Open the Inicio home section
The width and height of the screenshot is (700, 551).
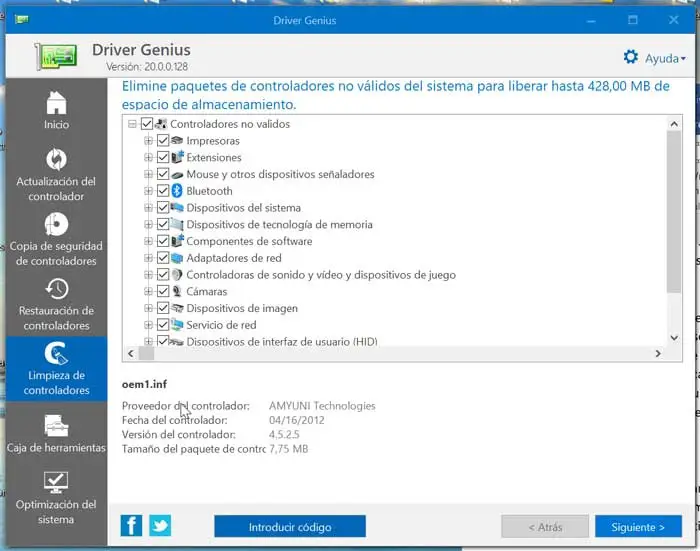pos(56,111)
